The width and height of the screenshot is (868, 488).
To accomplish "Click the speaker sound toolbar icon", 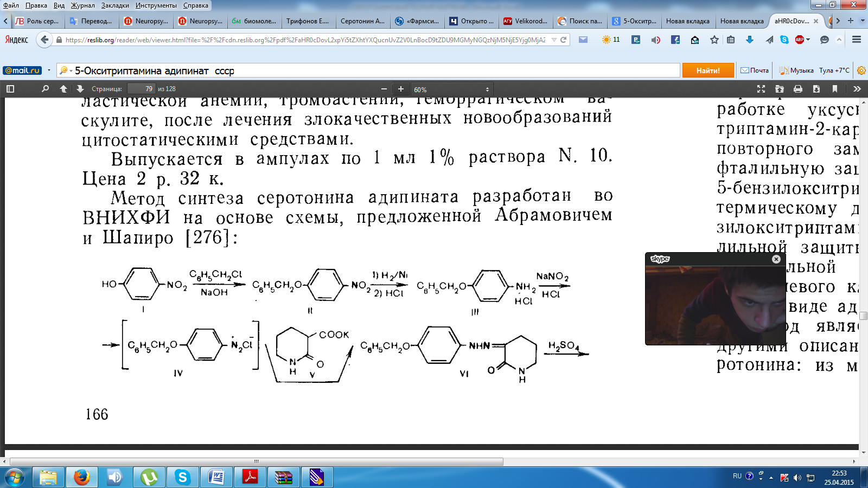I will tap(656, 40).
